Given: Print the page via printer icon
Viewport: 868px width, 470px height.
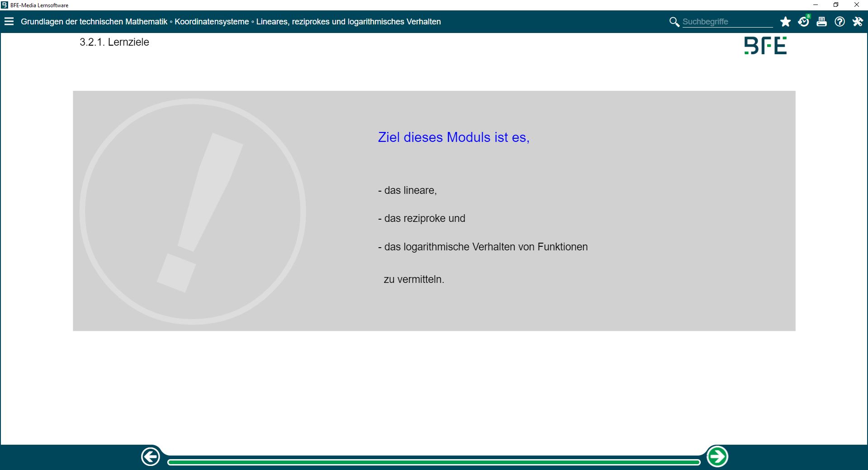Looking at the screenshot, I should pyautogui.click(x=821, y=22).
